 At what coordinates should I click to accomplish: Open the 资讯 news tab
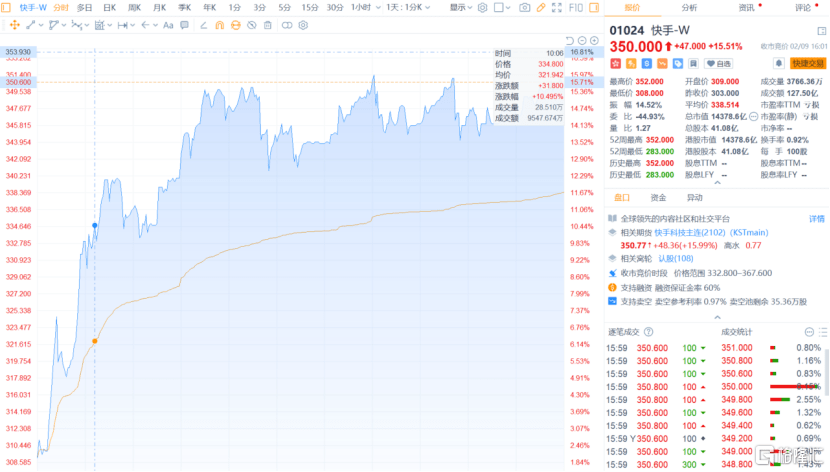(x=746, y=7)
